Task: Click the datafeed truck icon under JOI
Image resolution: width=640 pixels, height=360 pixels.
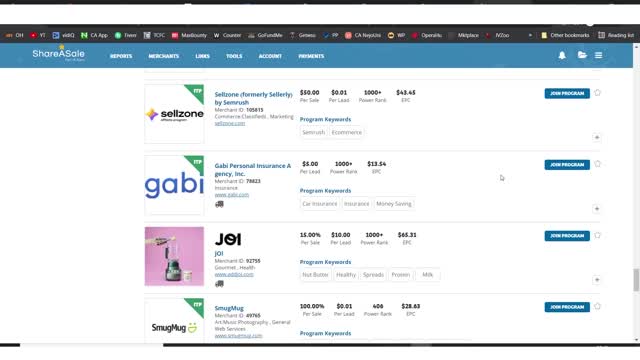Action: click(x=219, y=284)
